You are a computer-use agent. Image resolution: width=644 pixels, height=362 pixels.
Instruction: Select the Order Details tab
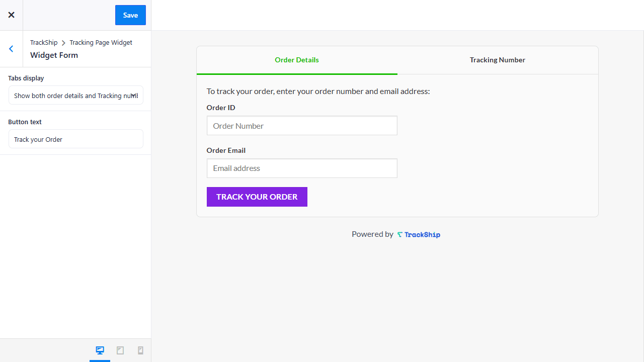[297, 60]
